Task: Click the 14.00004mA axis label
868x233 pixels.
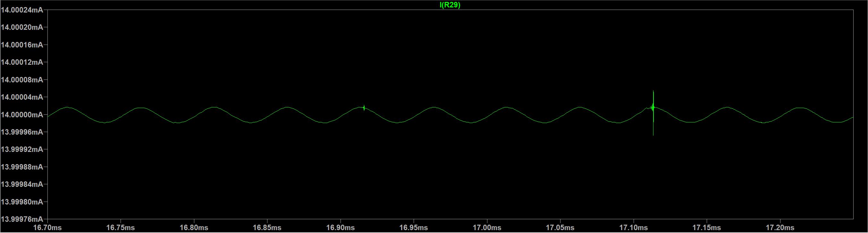Action: coord(22,97)
